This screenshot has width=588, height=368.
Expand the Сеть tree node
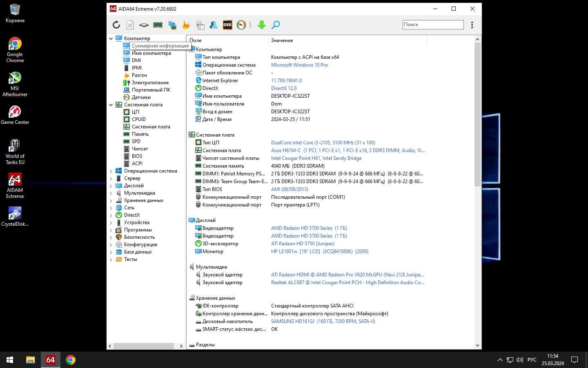point(111,208)
